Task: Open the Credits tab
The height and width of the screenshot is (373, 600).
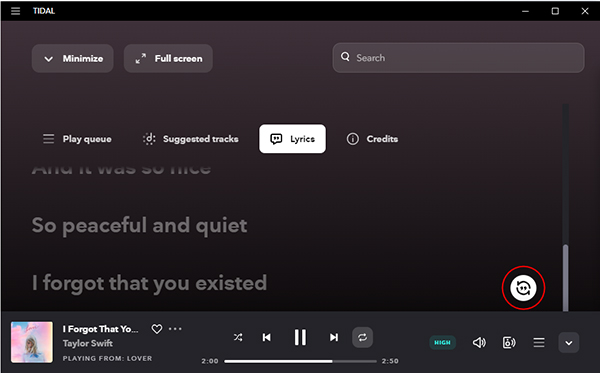Action: pos(372,139)
